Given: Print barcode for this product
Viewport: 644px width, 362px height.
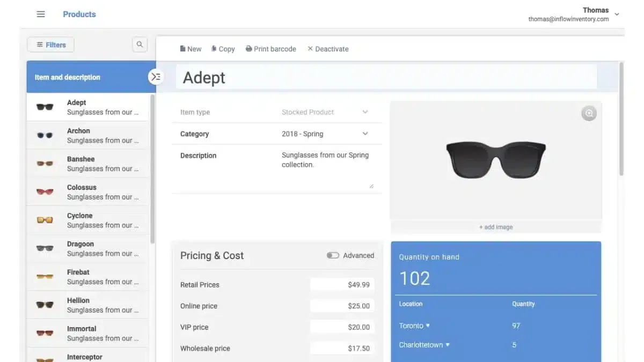Looking at the screenshot, I should [x=271, y=49].
